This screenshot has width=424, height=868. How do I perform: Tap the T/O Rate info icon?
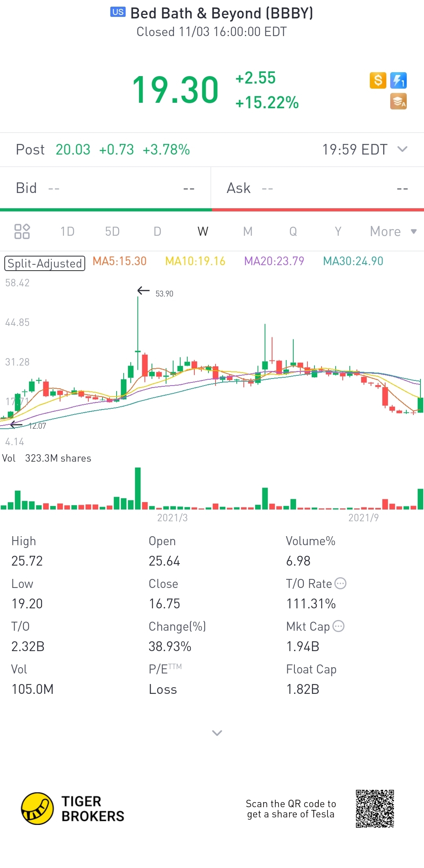point(340,583)
